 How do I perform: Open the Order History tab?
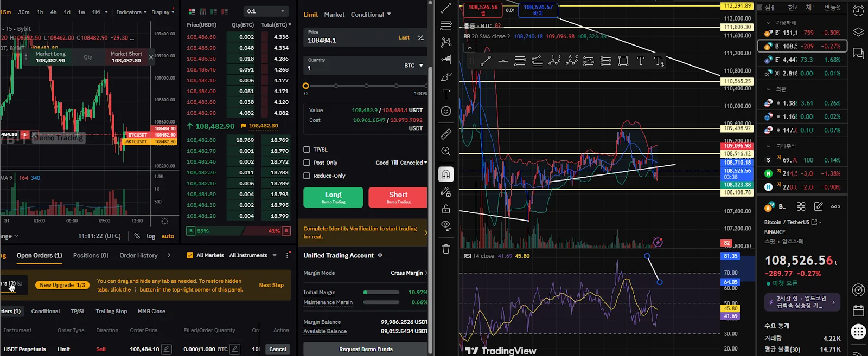(138, 255)
